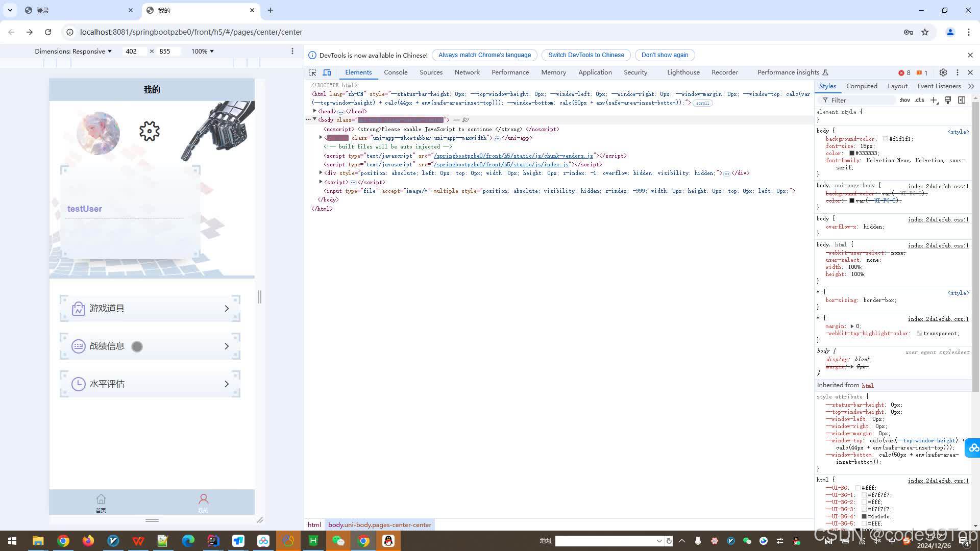Click the user avatar image
Screen dimensions: 980x551
point(98,134)
